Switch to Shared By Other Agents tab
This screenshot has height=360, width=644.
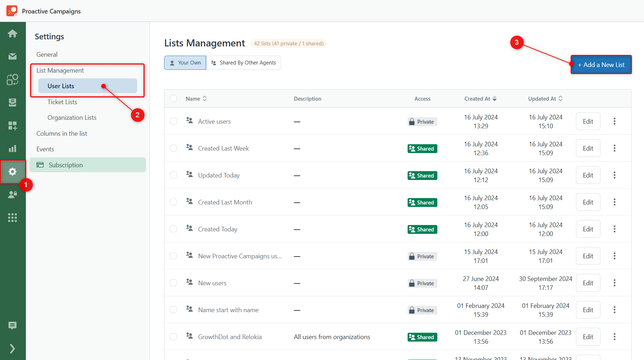point(243,63)
